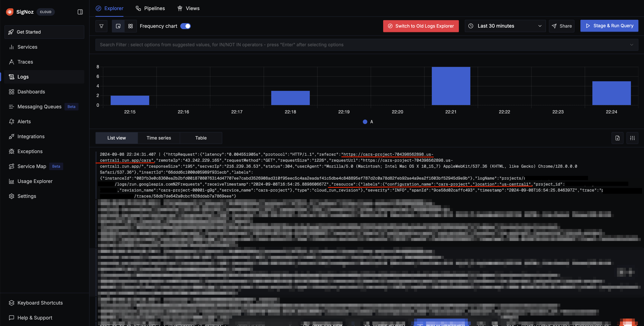Open the Last 30 minutes time dropdown

pyautogui.click(x=505, y=26)
